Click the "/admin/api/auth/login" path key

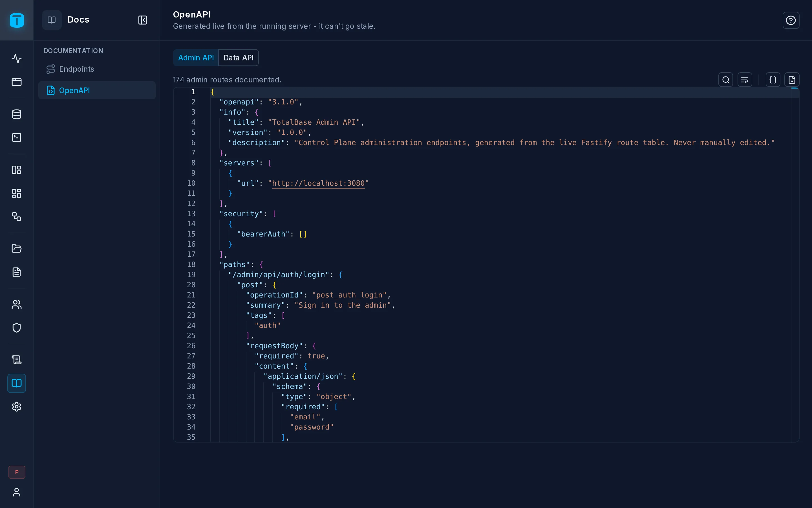pyautogui.click(x=279, y=275)
